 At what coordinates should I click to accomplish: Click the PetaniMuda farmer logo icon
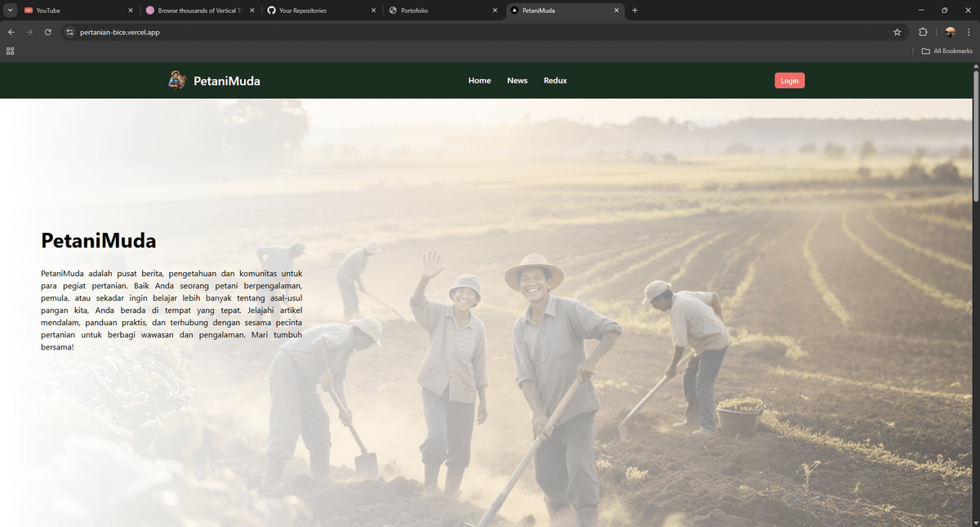coord(177,80)
